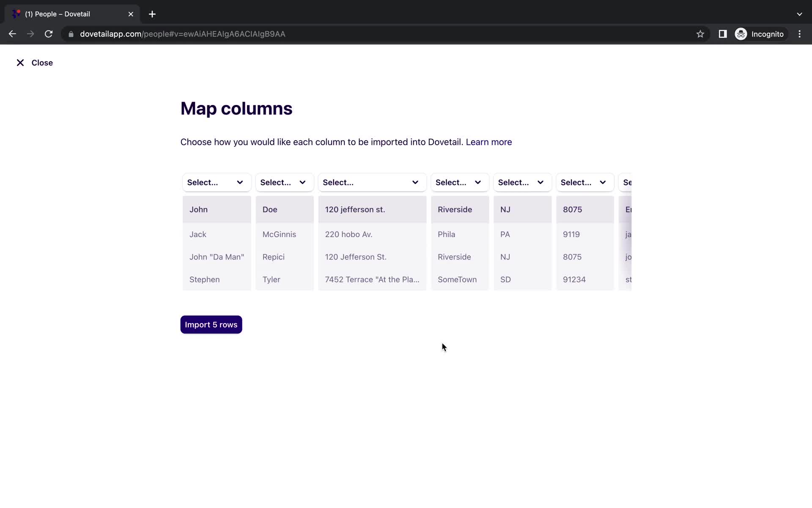
Task: Open Select dropdown above NJ column
Action: click(x=522, y=182)
